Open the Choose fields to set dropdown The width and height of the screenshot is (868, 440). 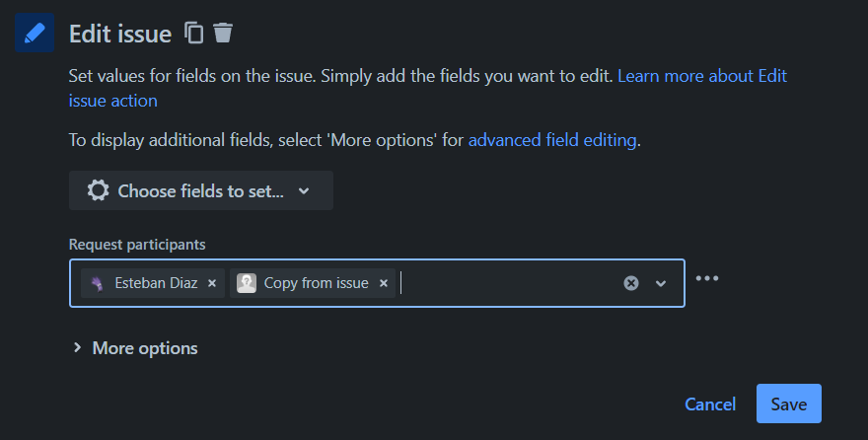click(x=201, y=190)
